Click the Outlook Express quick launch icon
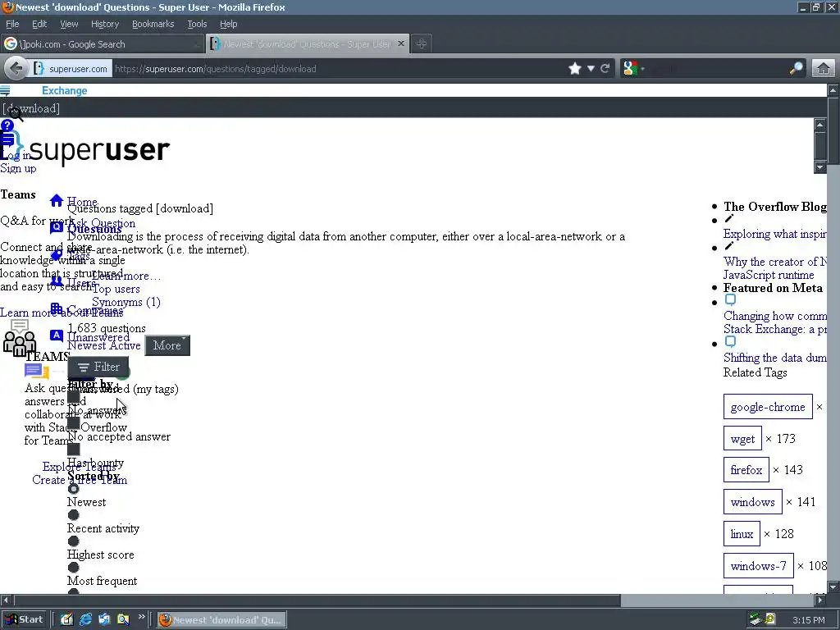The height and width of the screenshot is (630, 840). (104, 620)
